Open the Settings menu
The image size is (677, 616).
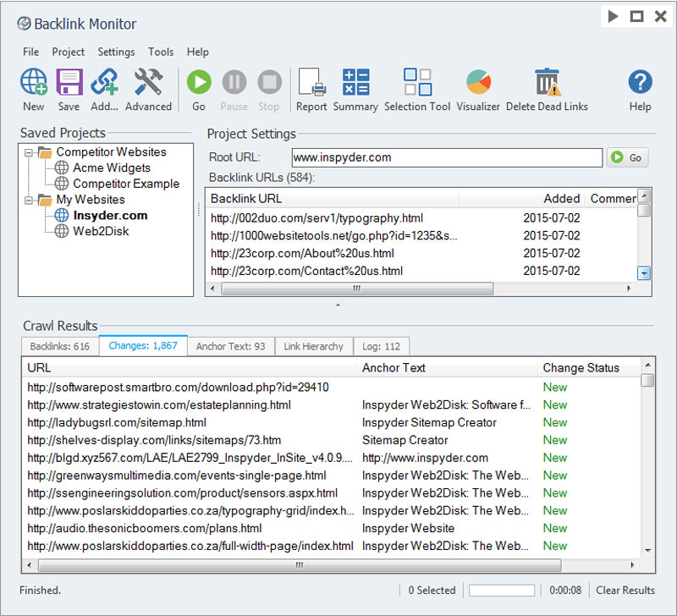click(116, 52)
